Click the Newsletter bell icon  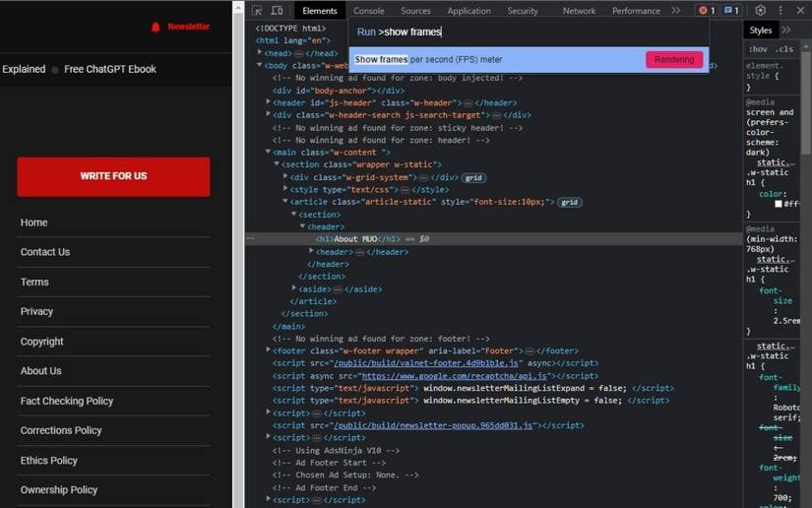(x=156, y=27)
